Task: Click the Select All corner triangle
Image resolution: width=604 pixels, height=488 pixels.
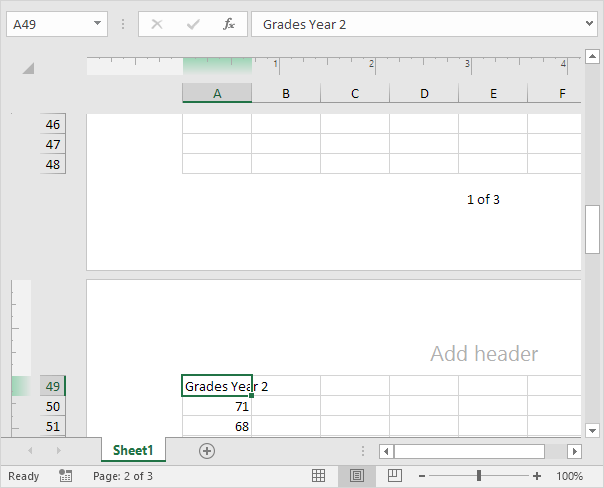Action: 28,68
